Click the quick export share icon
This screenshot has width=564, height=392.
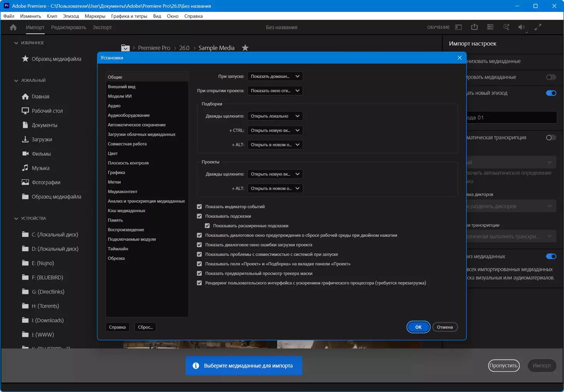(474, 27)
